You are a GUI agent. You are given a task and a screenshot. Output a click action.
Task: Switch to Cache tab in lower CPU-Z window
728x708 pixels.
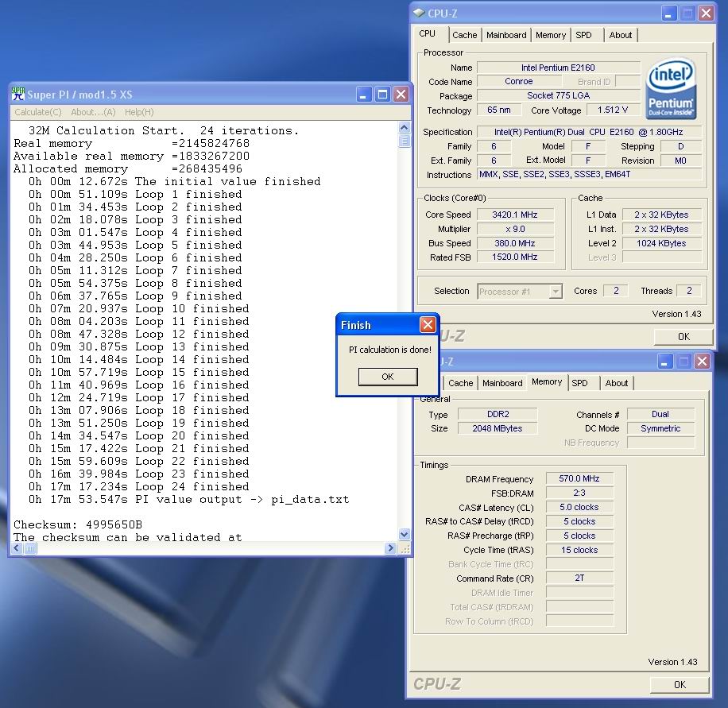pos(461,383)
